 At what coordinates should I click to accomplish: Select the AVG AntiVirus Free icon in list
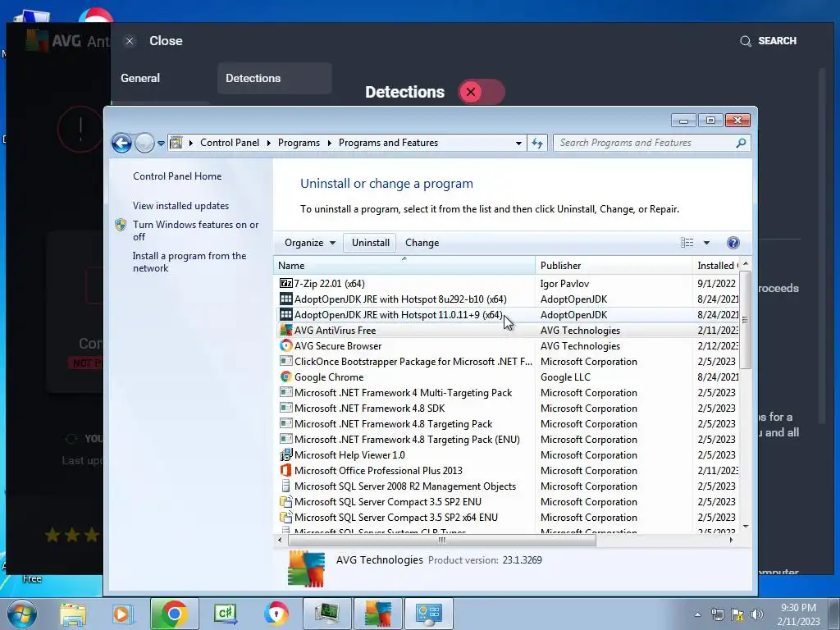(x=286, y=330)
